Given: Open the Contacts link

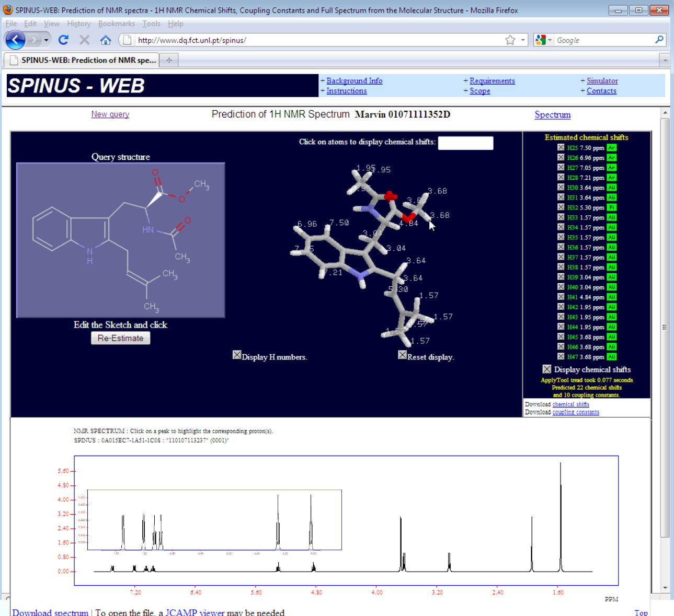Looking at the screenshot, I should (x=601, y=91).
